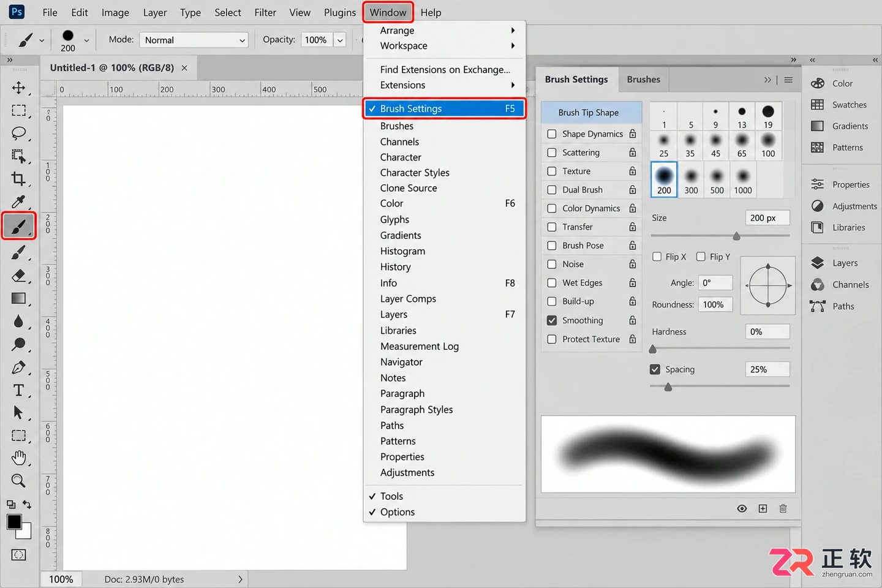The height and width of the screenshot is (588, 882).
Task: Open the Swatches panel icon
Action: coord(817,105)
